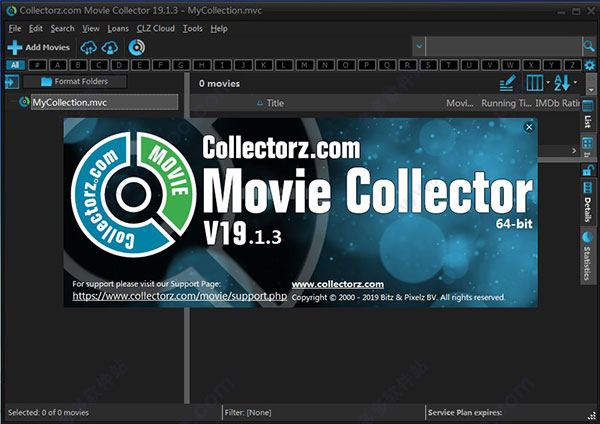Screen dimensions: 600x424
Task: Filter movies by letter M
Action: [x=305, y=65]
